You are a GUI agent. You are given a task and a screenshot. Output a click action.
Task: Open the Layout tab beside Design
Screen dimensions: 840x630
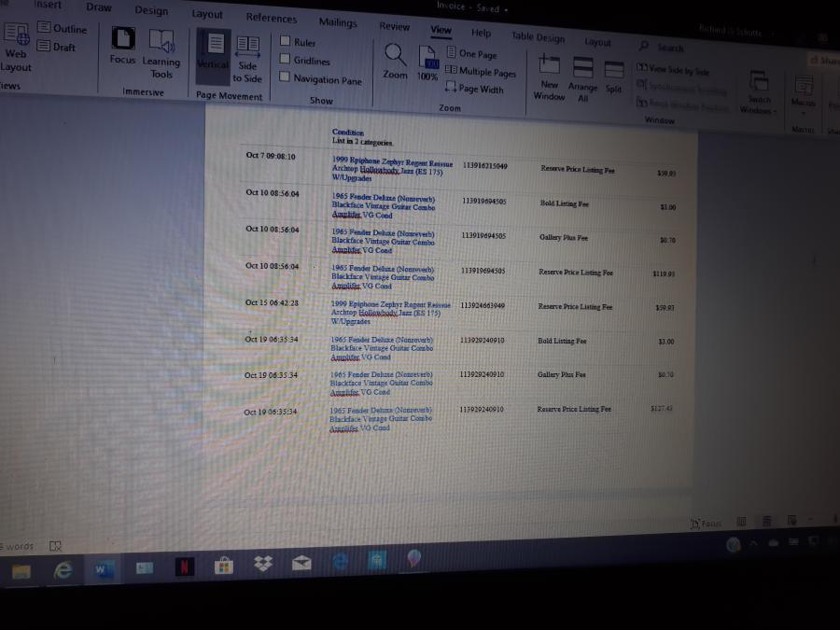point(207,14)
